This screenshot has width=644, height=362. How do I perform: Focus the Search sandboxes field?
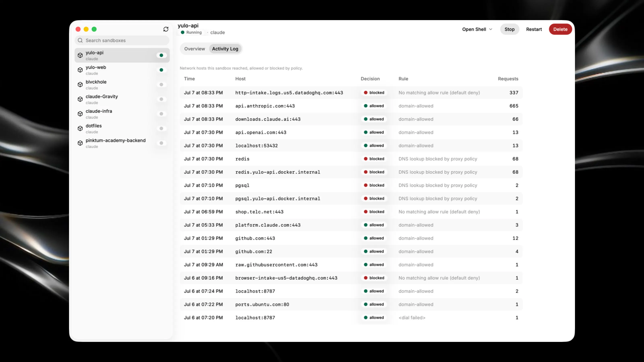pos(122,40)
